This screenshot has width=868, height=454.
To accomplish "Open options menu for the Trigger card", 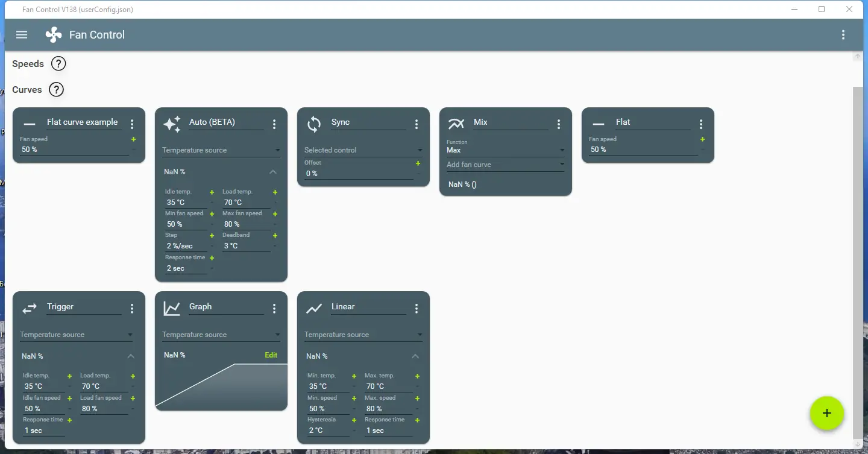I will pos(132,309).
